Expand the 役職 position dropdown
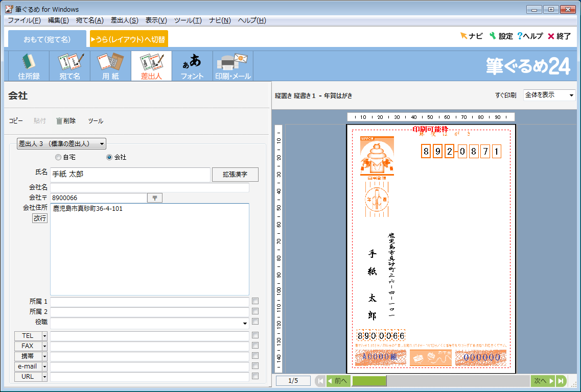This screenshot has height=392, width=581. click(x=245, y=324)
